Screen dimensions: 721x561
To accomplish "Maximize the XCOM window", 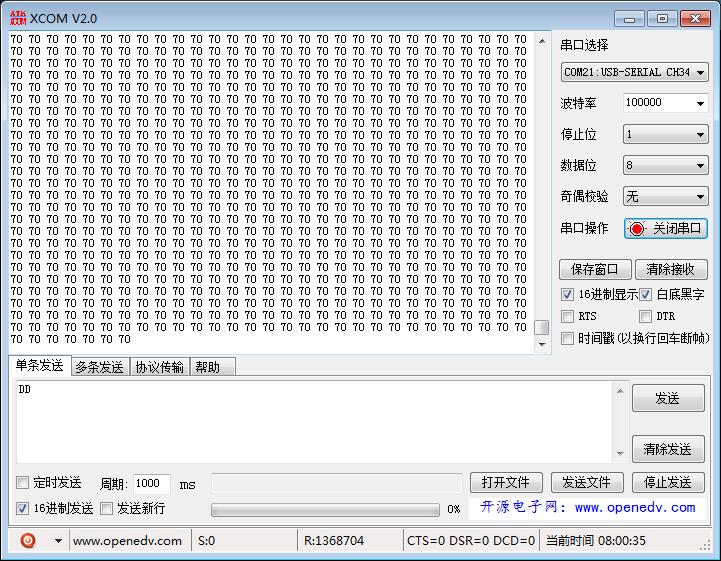I will 662,19.
